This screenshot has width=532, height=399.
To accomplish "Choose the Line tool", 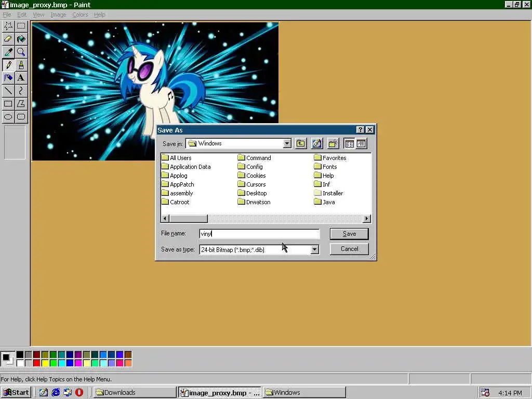I will pos(8,90).
